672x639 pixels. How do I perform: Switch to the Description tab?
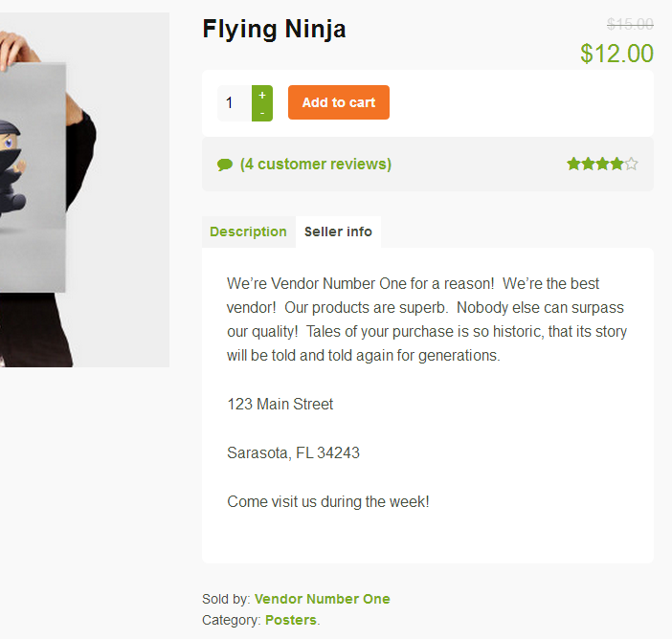point(248,231)
